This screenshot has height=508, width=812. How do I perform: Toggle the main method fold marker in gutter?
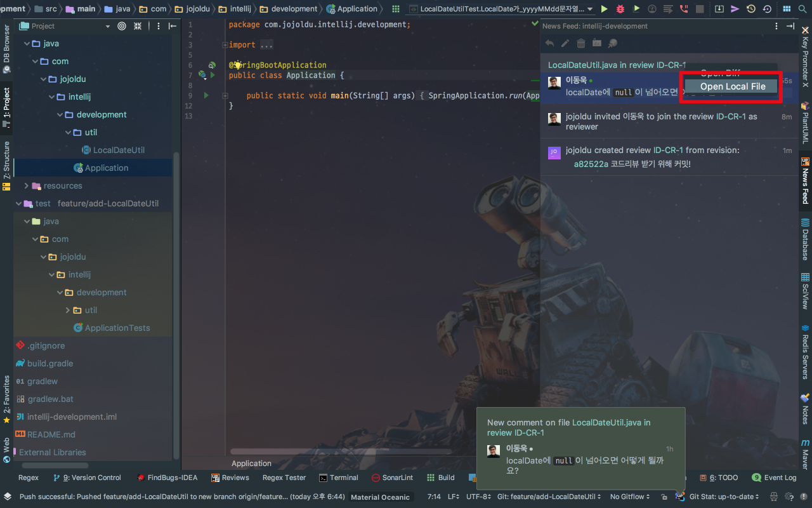(x=225, y=95)
